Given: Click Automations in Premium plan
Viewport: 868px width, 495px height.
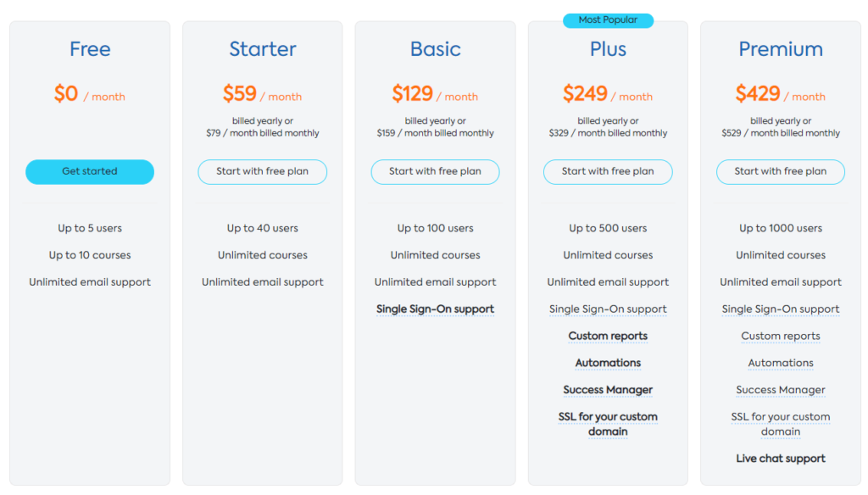Looking at the screenshot, I should coord(781,363).
